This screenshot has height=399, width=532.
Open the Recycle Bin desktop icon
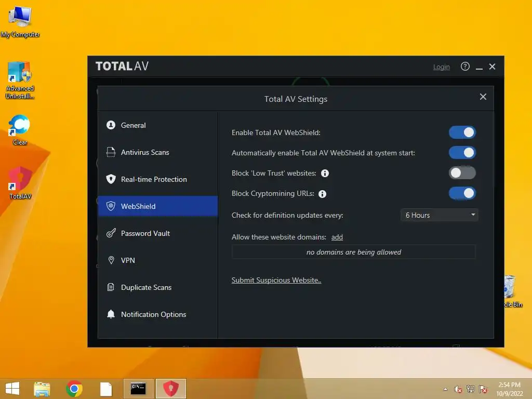click(x=513, y=291)
